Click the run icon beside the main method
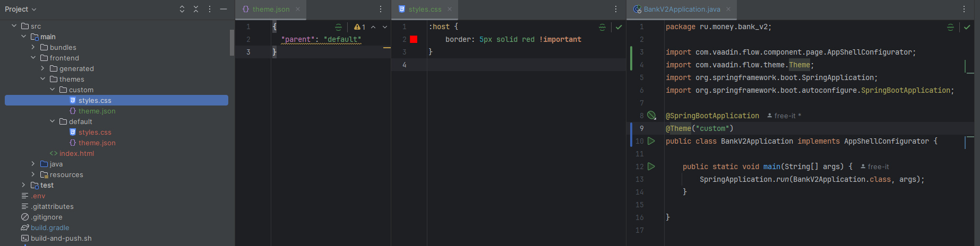The image size is (980, 246). coord(651,166)
